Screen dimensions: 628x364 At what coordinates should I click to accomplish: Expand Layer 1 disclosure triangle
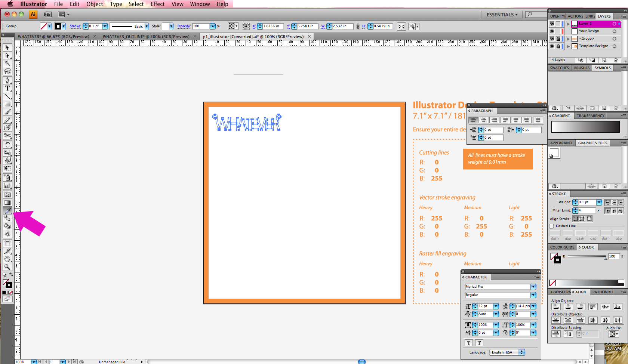568,24
